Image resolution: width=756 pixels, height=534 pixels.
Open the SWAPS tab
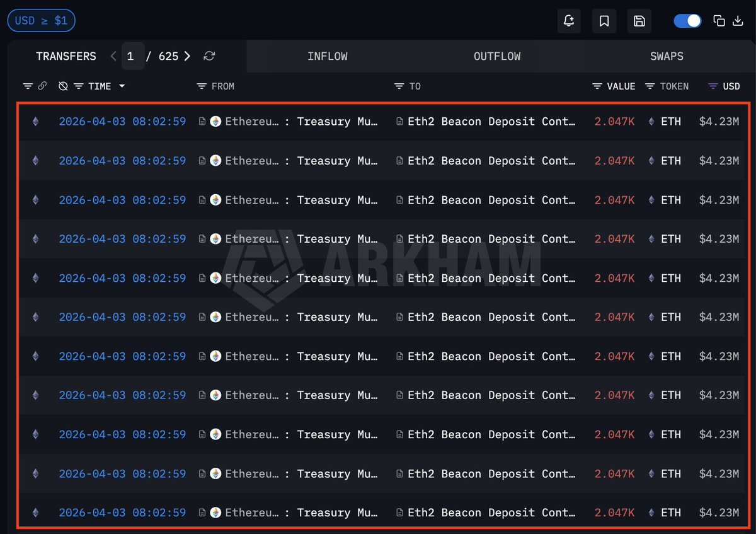coord(667,56)
